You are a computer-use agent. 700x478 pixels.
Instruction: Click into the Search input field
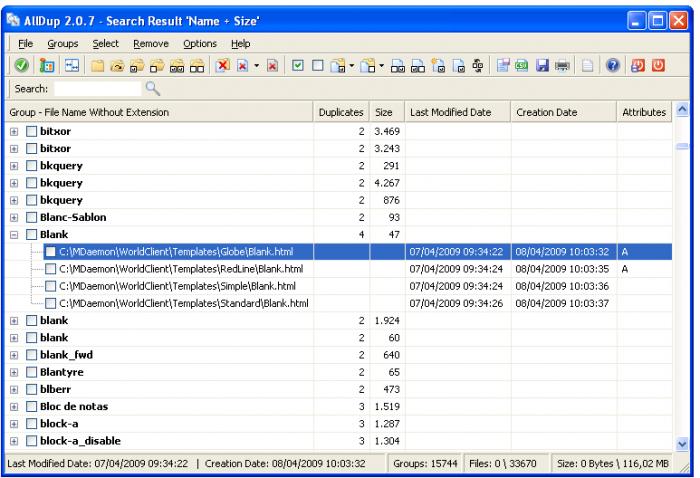pos(97,89)
